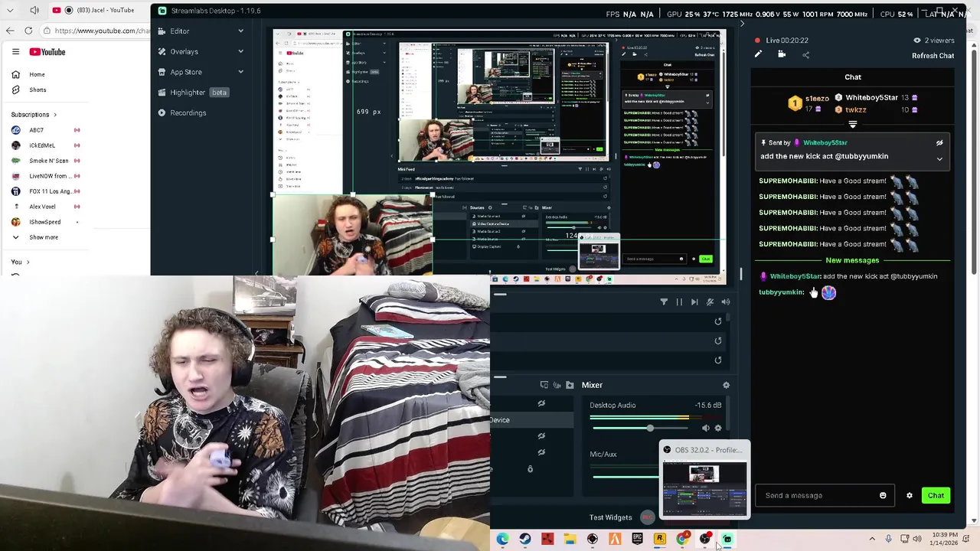Click the Editor label in Streamlabs sidebar
Screen dimensions: 980x551
click(x=180, y=31)
